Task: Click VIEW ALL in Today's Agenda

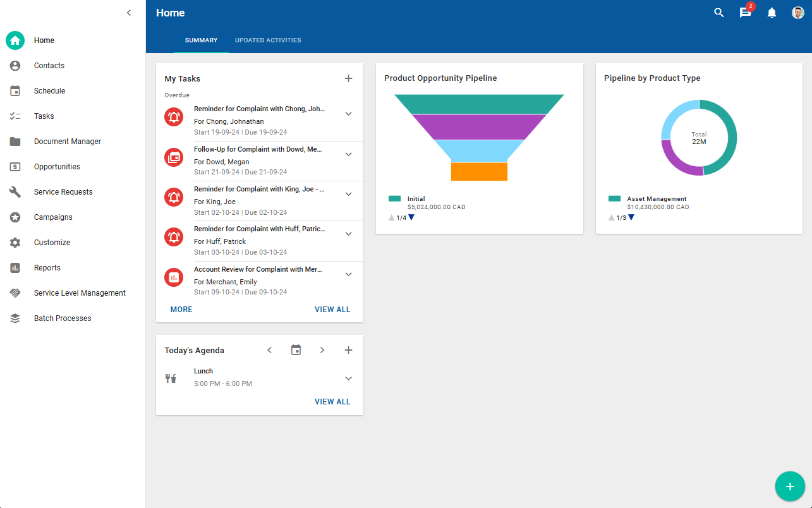Action: coord(332,402)
